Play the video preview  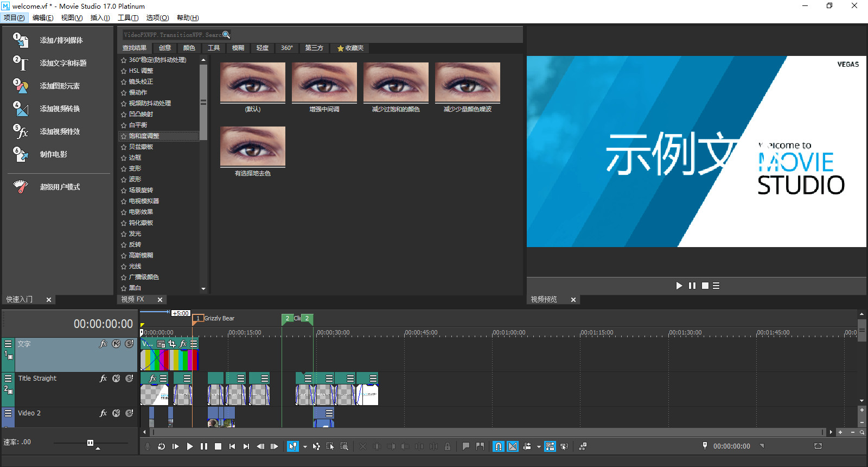click(679, 286)
